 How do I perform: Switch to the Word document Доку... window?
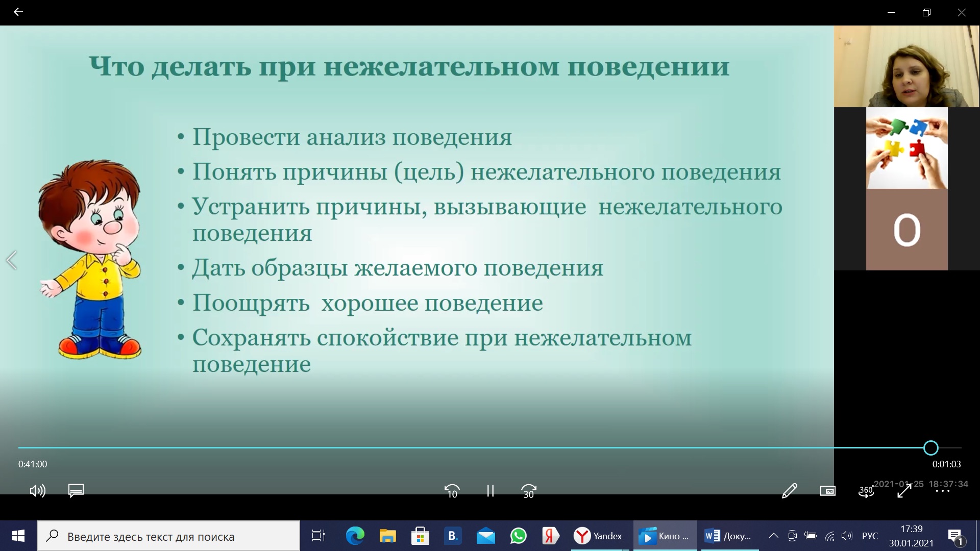[730, 536]
